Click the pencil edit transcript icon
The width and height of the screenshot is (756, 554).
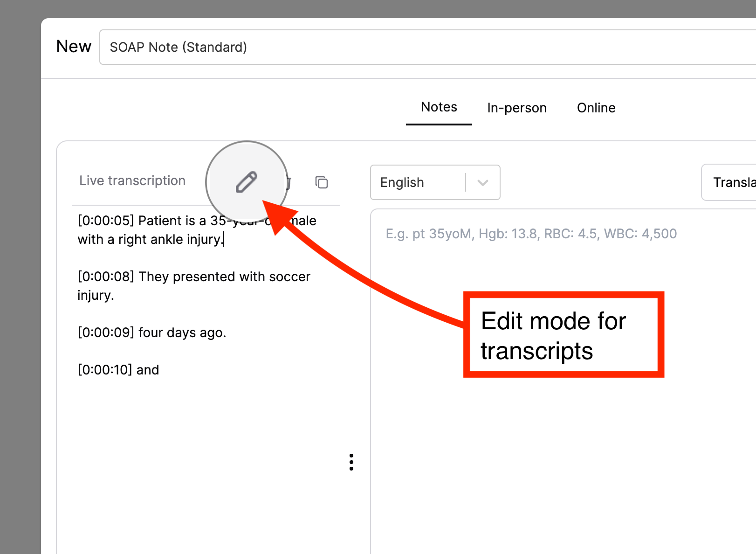[x=247, y=182]
